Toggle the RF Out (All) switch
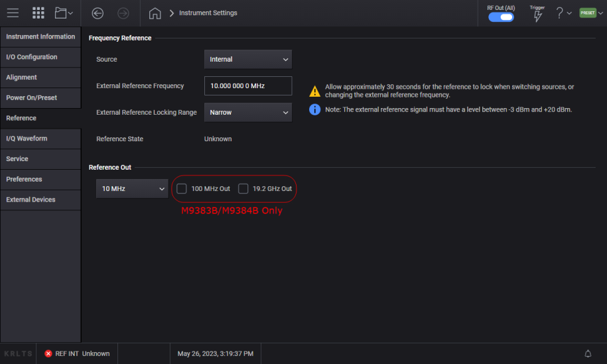The height and width of the screenshot is (364, 607). point(501,17)
